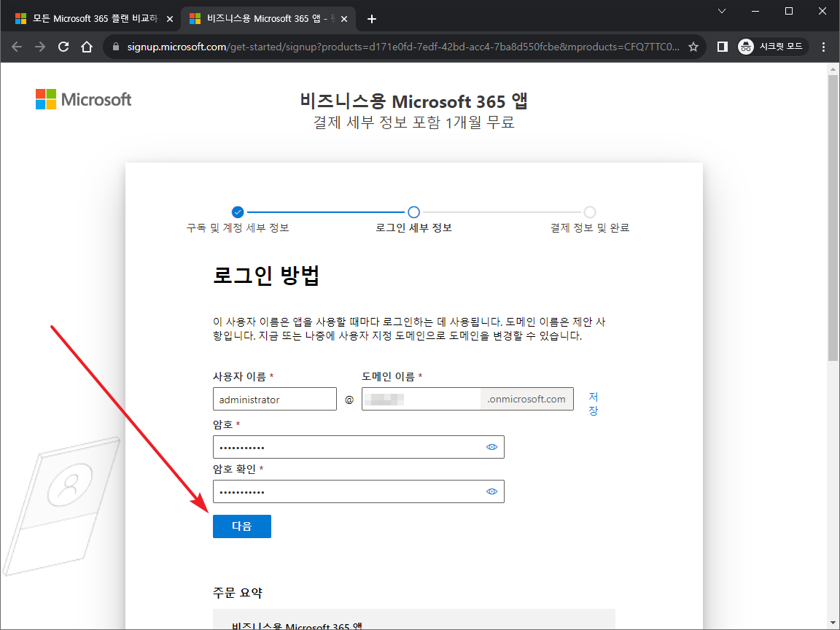The image size is (840, 630).
Task: Focus the 암호 확인 confirm password field
Action: pos(359,491)
